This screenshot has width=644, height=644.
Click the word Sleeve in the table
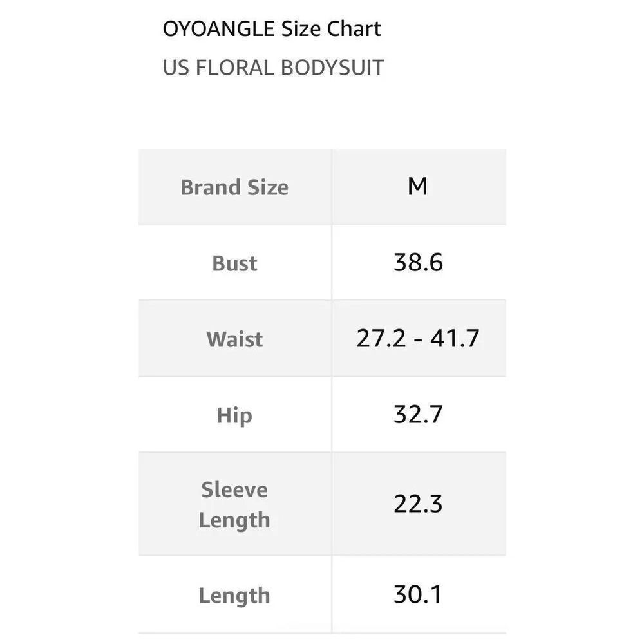[234, 489]
